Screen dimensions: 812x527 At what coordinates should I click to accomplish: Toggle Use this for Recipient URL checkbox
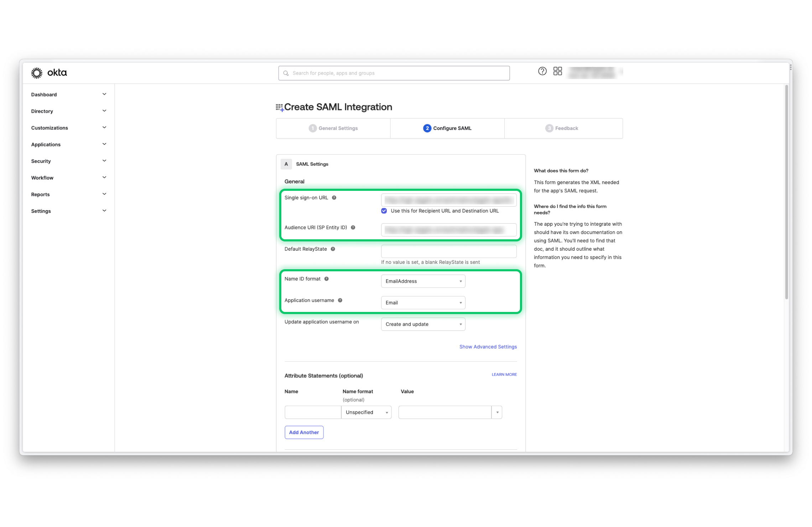coord(384,211)
